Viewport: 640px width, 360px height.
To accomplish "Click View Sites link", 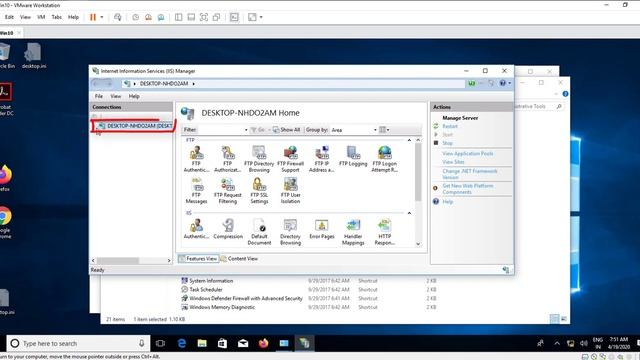I will coord(453,162).
